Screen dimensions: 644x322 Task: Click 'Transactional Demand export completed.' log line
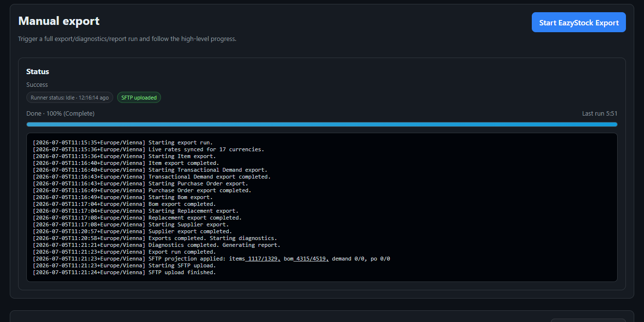152,177
